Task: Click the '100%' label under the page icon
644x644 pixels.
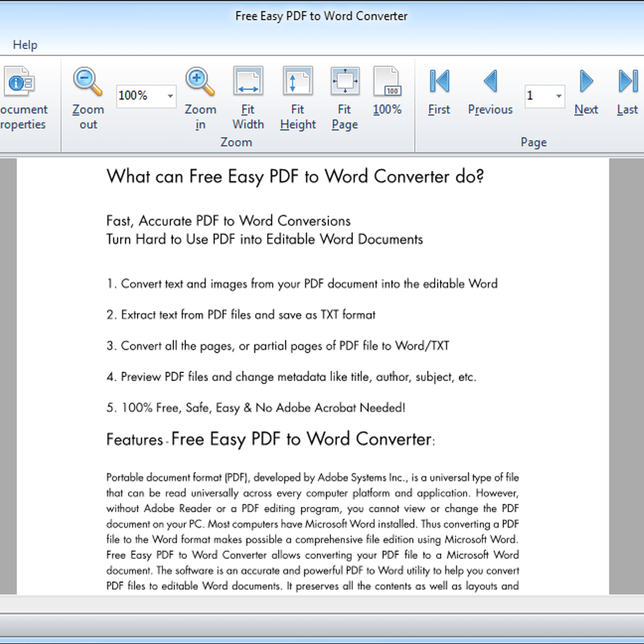Action: (387, 109)
